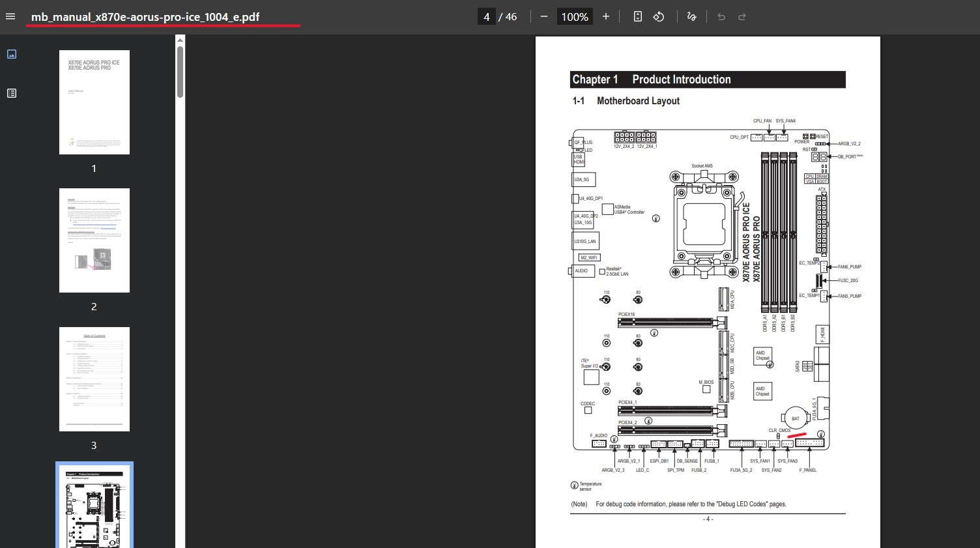Click the M2_WIFI label

pyautogui.click(x=589, y=258)
